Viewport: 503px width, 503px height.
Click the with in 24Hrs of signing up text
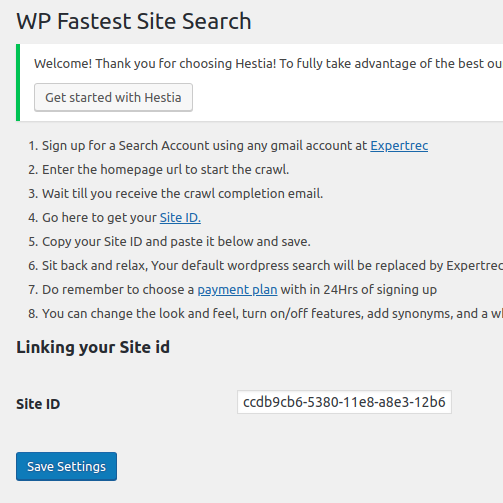(x=359, y=290)
